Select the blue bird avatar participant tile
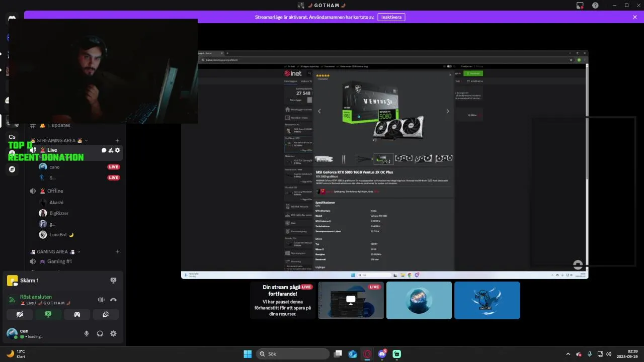 click(487, 300)
